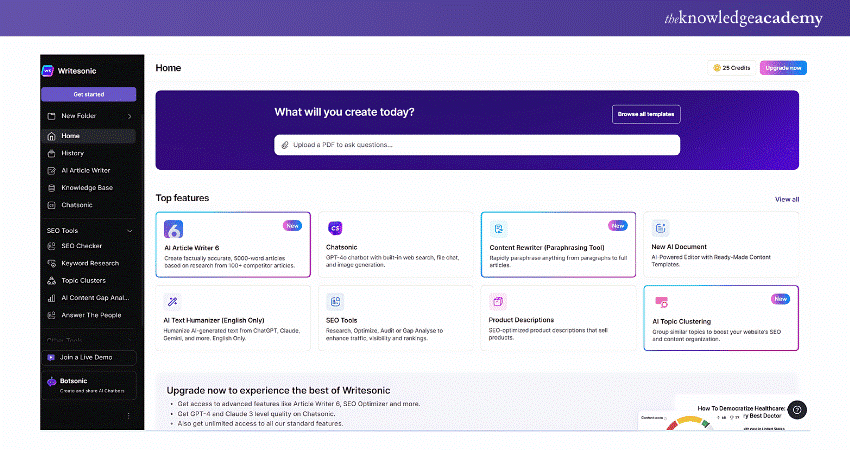This screenshot has width=850, height=450.
Task: Collapse the SEO Tools sidebar section
Action: tap(130, 231)
